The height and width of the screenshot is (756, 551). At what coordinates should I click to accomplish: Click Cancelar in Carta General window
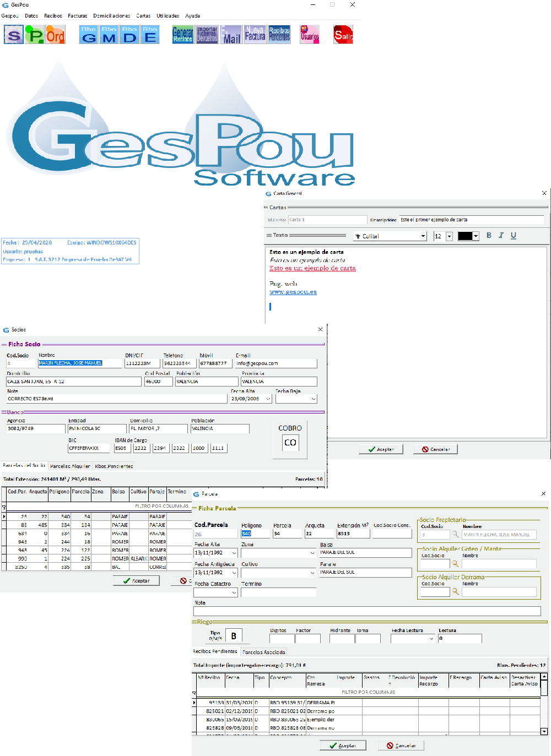click(436, 449)
